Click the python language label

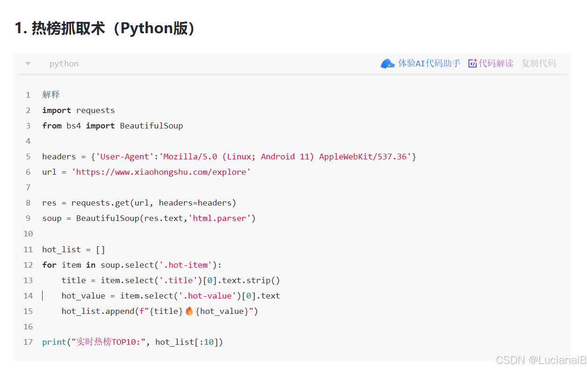coord(64,64)
